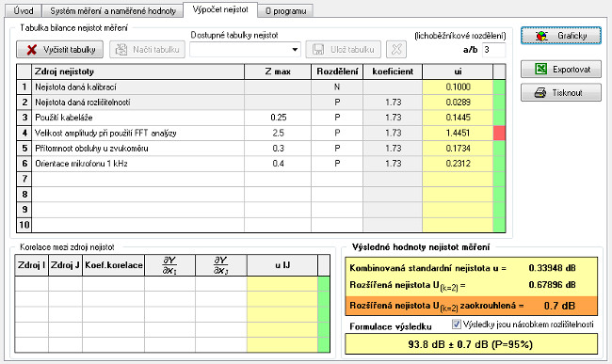Edit the a/b value field

pos(493,50)
